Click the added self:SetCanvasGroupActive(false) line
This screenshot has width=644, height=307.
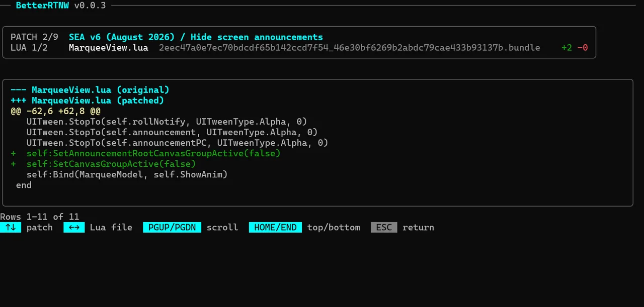tap(103, 164)
